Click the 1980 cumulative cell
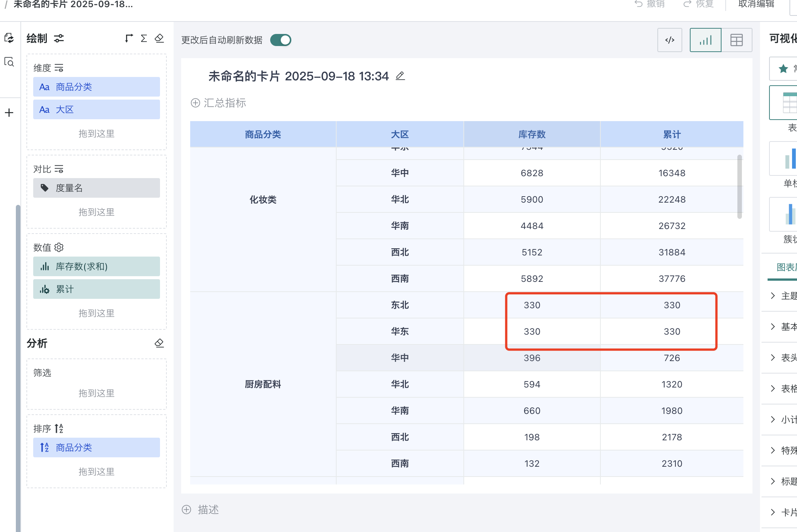 click(x=672, y=411)
